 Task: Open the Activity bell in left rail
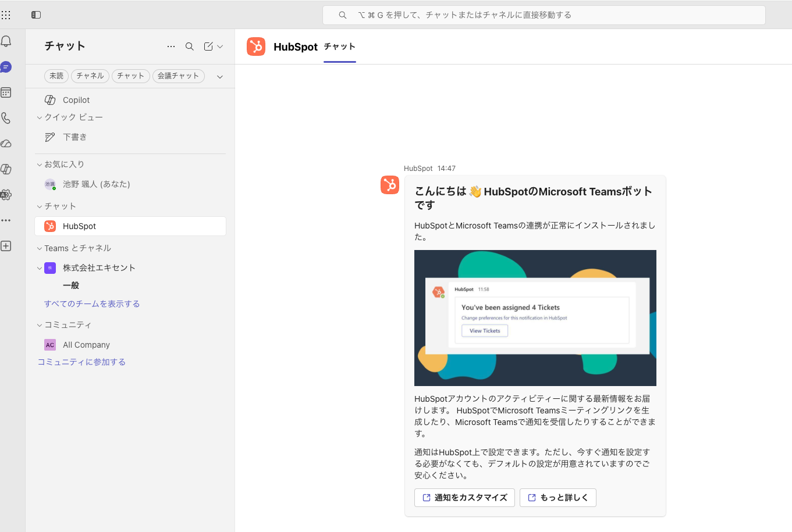point(6,41)
